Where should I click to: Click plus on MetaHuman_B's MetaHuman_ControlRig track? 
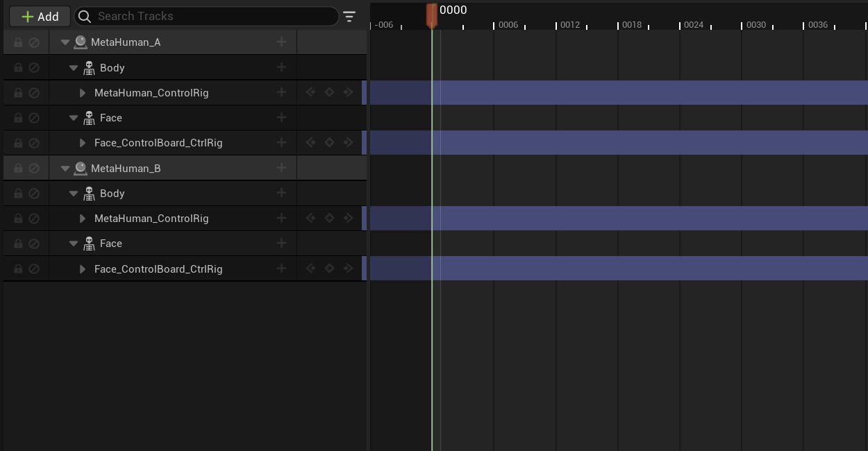281,218
